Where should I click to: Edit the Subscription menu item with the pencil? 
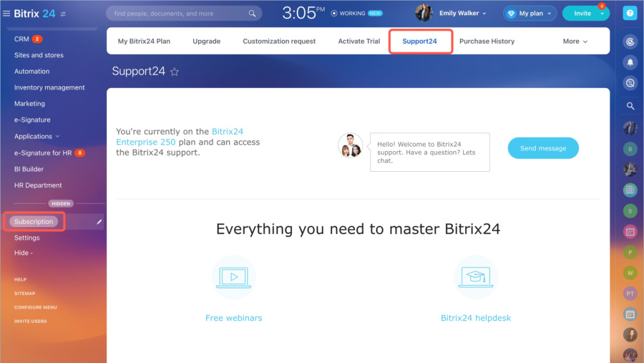click(99, 221)
